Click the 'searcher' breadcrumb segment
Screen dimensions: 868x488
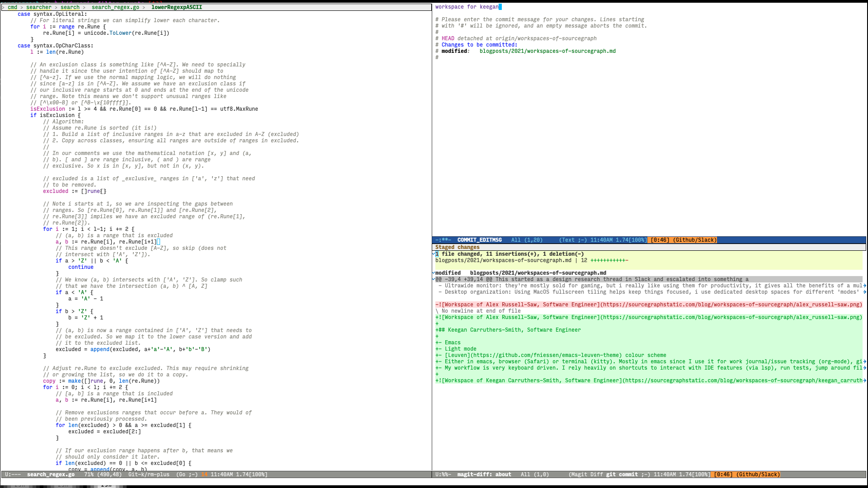click(x=39, y=7)
